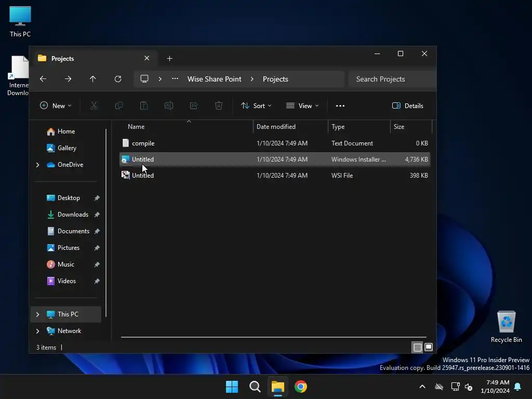Click the network display icon in system tray
The image size is (532, 399).
point(455,387)
